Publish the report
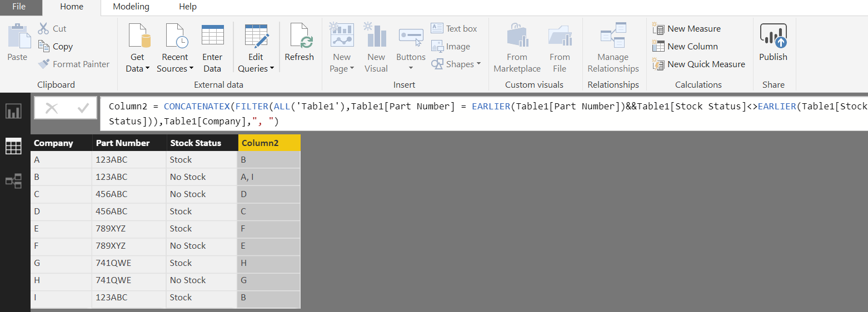868x312 pixels. click(x=773, y=43)
